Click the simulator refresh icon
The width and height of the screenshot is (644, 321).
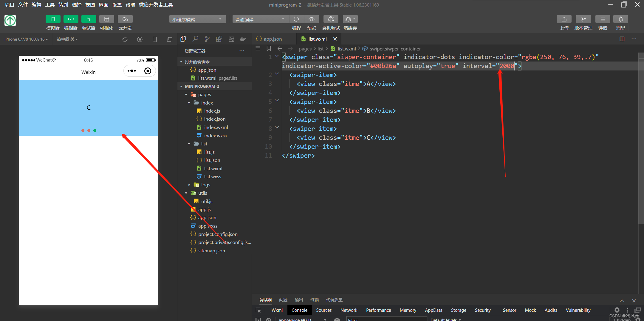point(125,39)
